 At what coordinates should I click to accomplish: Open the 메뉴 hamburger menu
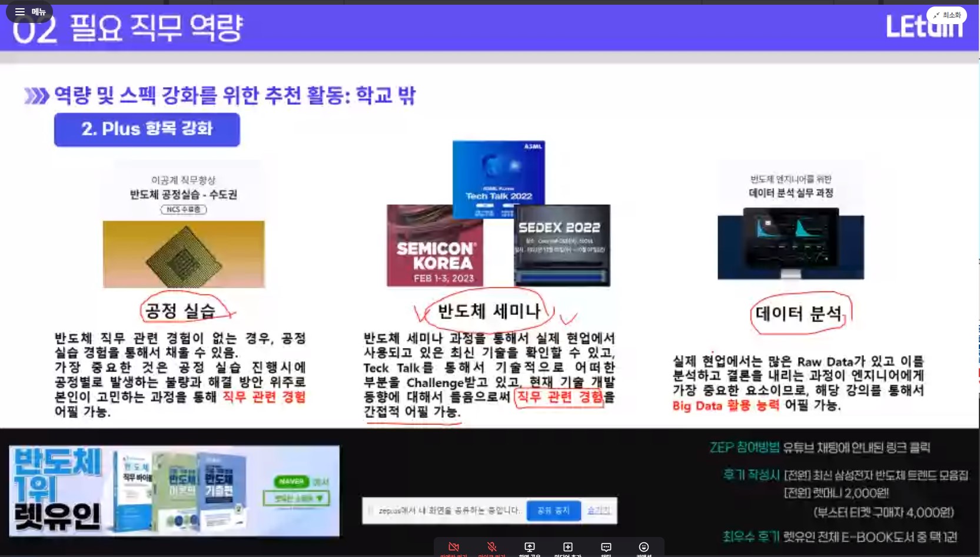click(29, 12)
